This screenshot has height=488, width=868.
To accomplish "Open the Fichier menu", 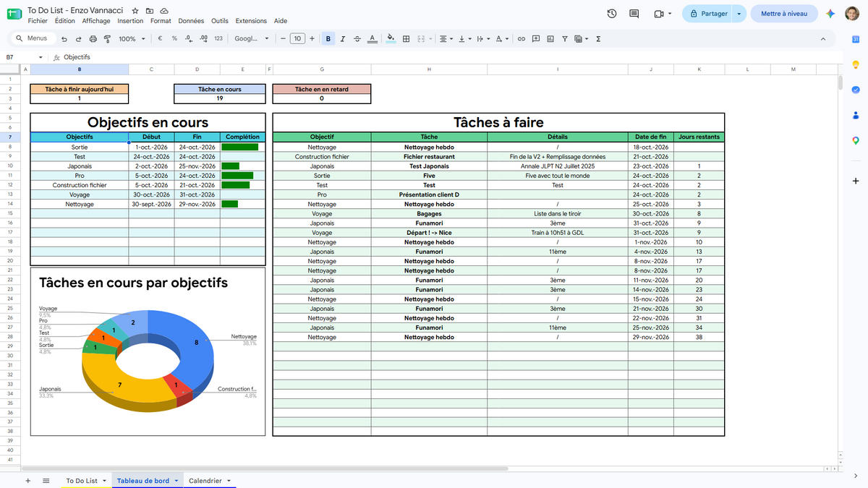I will pos(38,21).
